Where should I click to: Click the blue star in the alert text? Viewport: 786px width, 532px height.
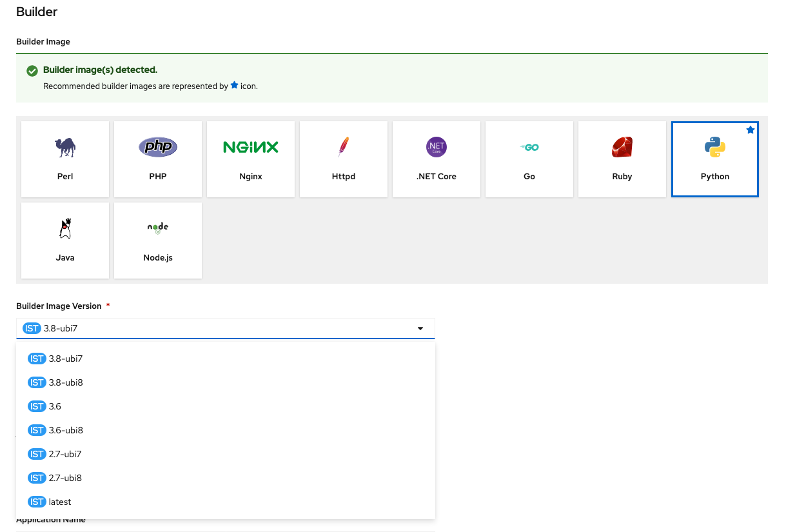233,85
